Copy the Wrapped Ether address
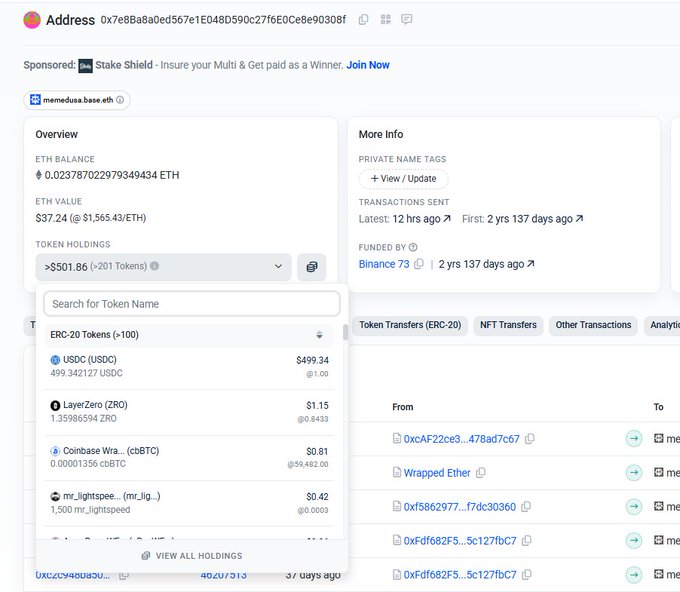Screen dimensions: 680x592 coord(481,473)
